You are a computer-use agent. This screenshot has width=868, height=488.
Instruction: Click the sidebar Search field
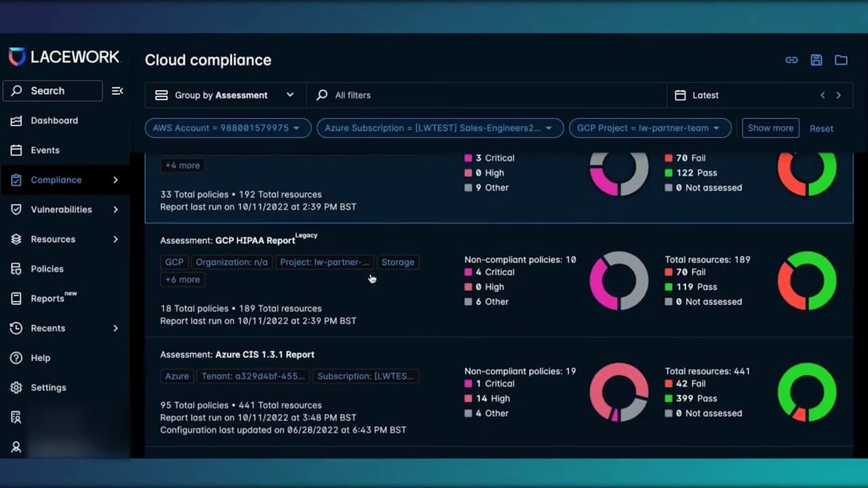pyautogui.click(x=53, y=91)
